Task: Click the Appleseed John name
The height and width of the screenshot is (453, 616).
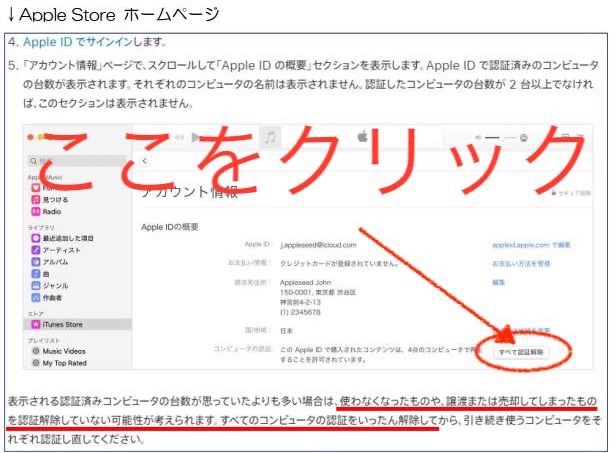Action: point(305,282)
